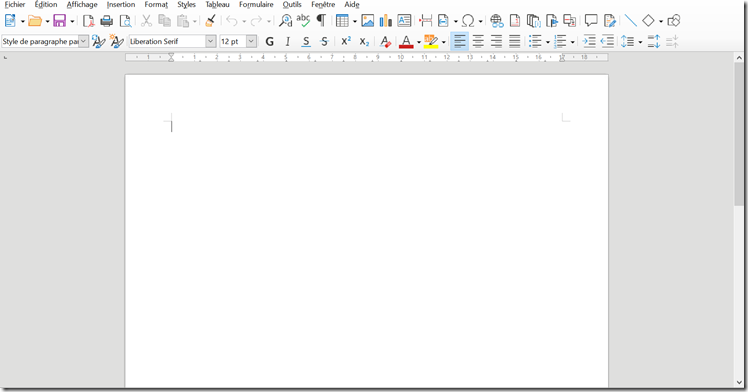Image resolution: width=748 pixels, height=392 pixels.
Task: Select the Clone Formatting paintbrush
Action: (x=210, y=21)
